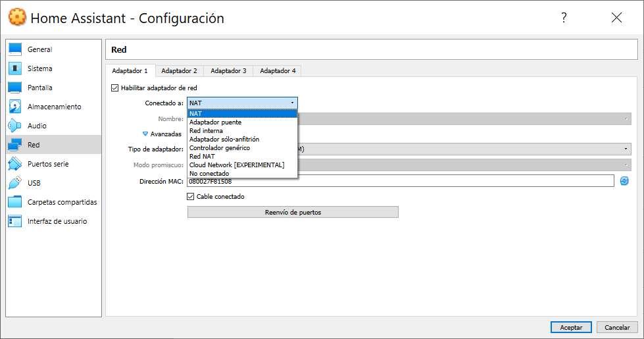Open the General settings icon
Image resolution: width=644 pixels, height=339 pixels.
(15, 49)
